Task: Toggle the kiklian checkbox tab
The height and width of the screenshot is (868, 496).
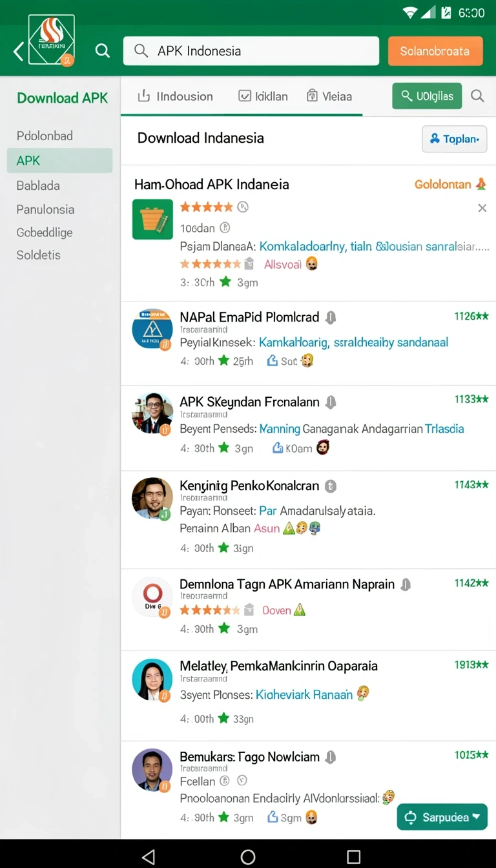Action: [263, 96]
